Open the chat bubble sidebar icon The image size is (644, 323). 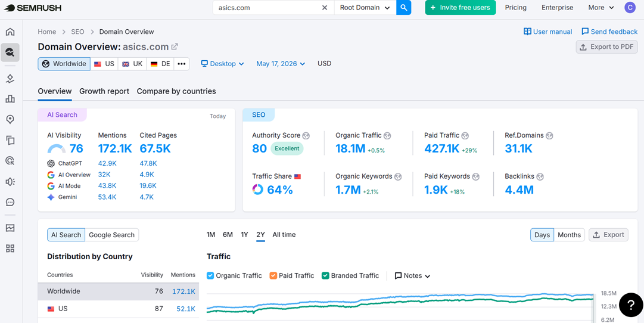10,202
